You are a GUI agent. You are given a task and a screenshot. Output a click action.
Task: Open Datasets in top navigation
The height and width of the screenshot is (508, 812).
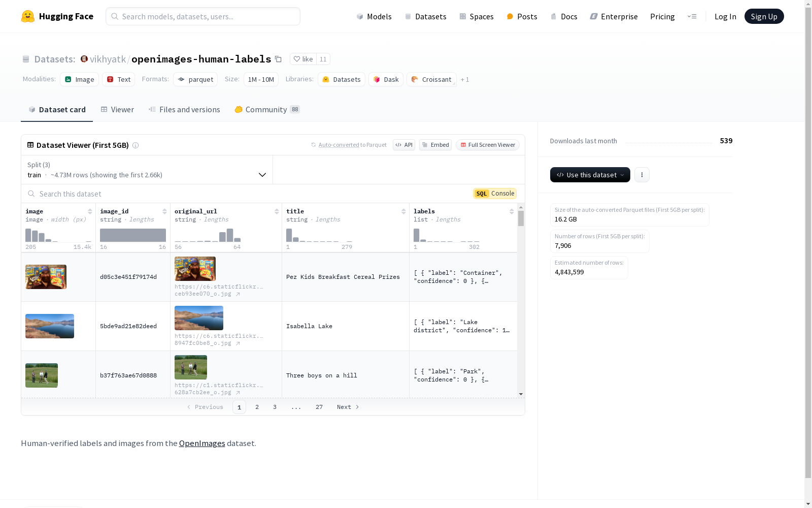[x=425, y=16]
